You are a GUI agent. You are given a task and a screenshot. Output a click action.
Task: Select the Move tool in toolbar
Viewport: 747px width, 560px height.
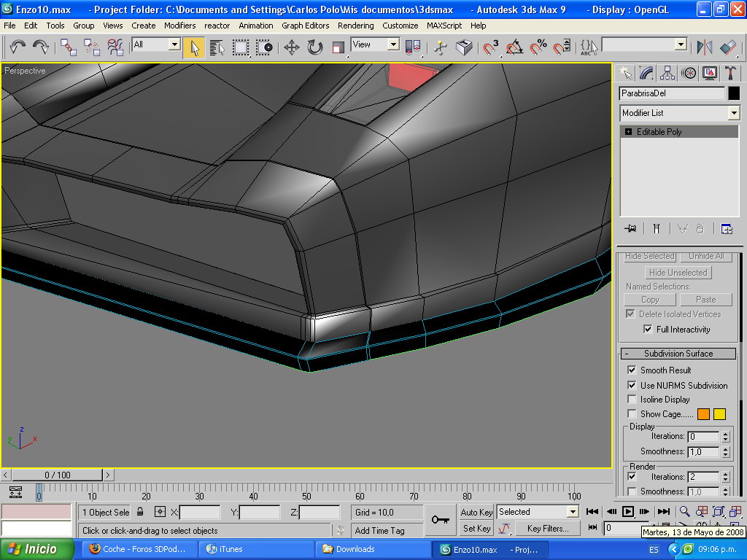(x=292, y=48)
